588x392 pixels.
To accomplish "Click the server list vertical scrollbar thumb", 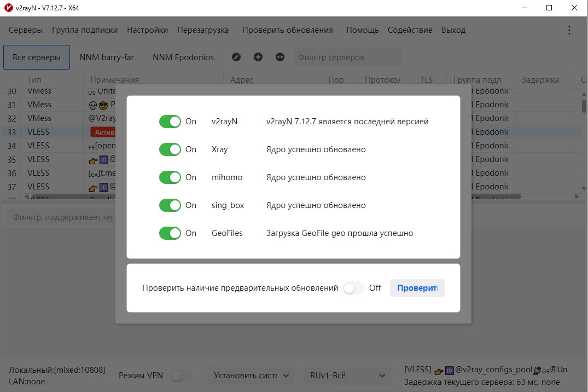I will [x=584, y=106].
